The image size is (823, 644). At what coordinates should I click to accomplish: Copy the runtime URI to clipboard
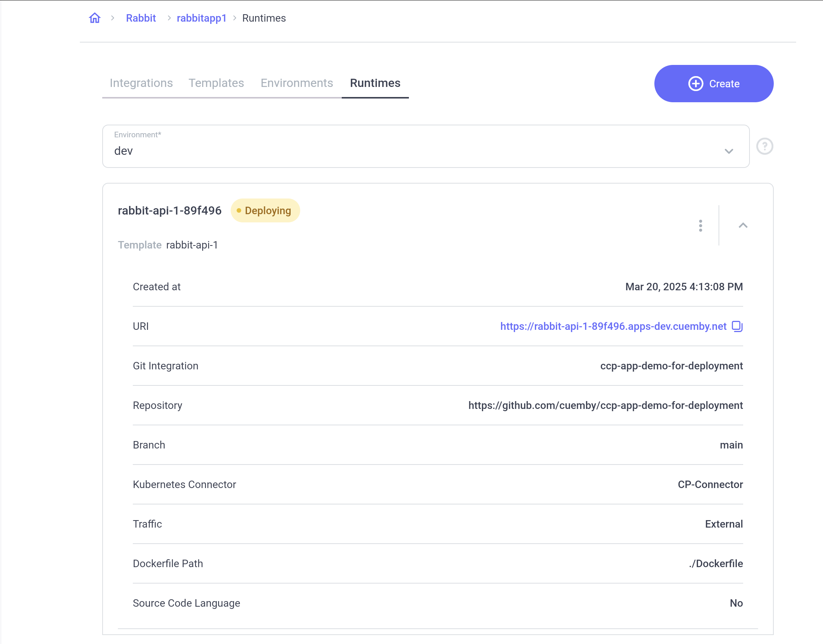pos(737,326)
